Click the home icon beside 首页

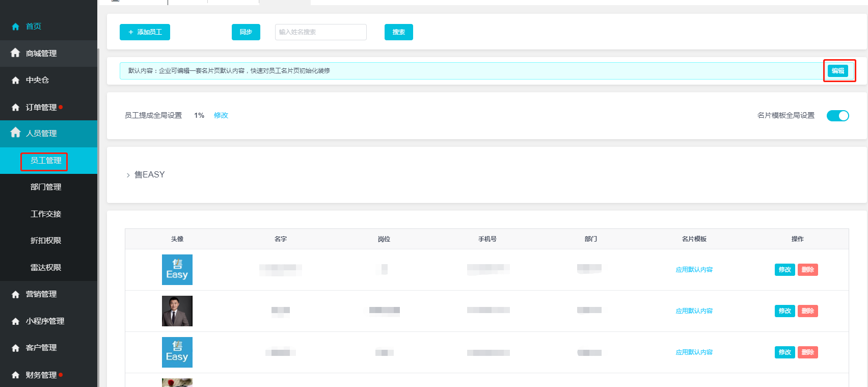[x=15, y=27]
